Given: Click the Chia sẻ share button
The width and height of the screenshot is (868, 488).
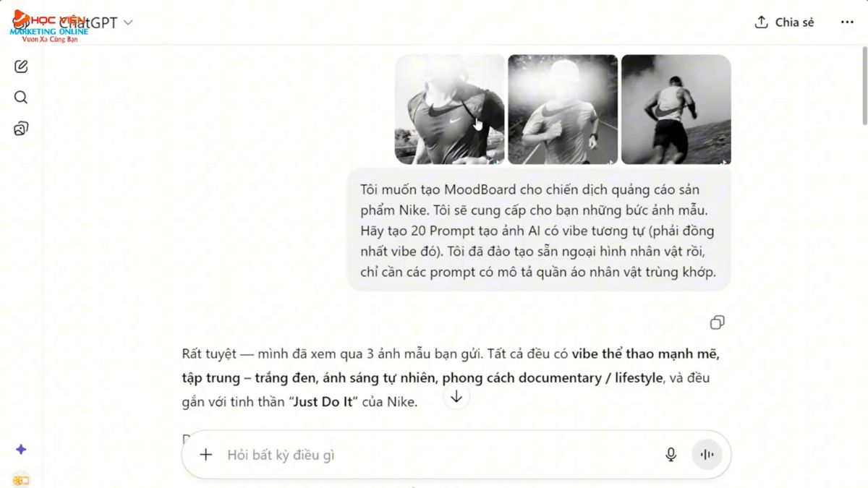Looking at the screenshot, I should (x=784, y=22).
